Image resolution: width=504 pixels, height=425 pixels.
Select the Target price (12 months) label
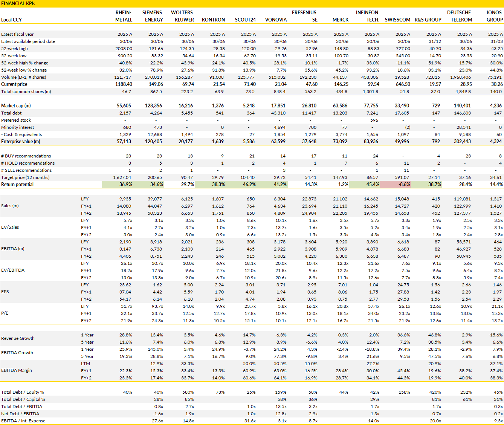tap(25, 177)
